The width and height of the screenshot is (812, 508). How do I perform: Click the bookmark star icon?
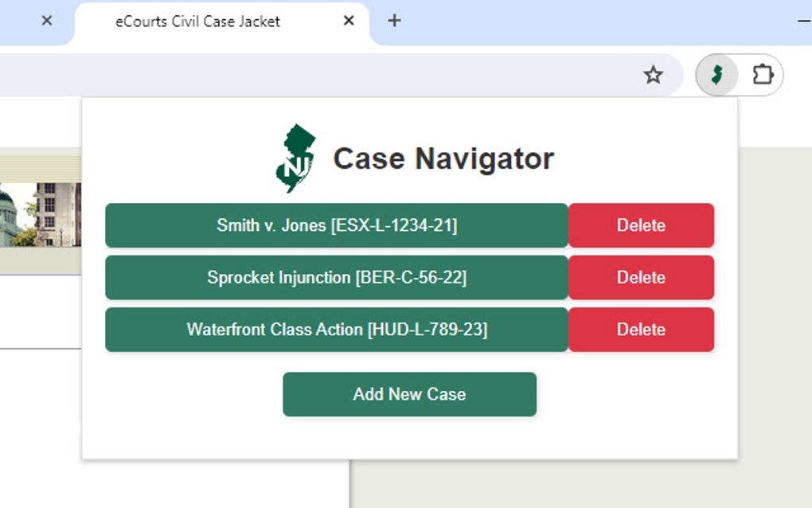point(653,74)
